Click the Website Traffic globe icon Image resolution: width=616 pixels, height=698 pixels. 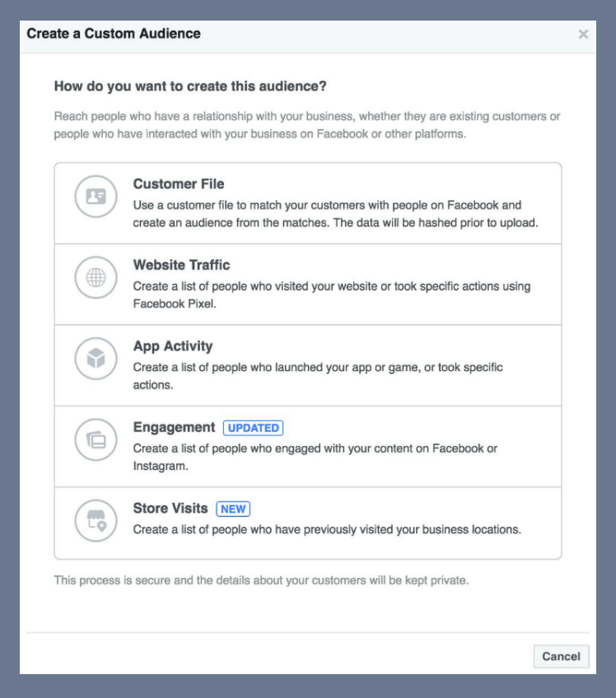coord(96,277)
